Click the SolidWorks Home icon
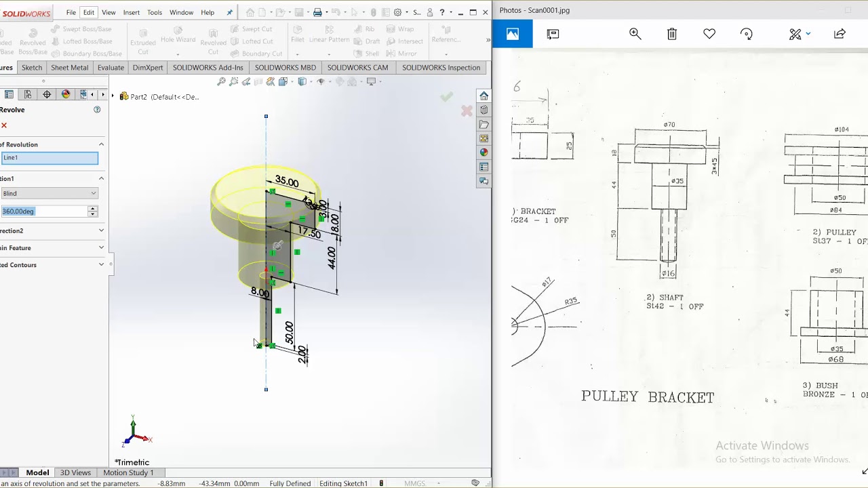The width and height of the screenshot is (868, 488). (250, 12)
